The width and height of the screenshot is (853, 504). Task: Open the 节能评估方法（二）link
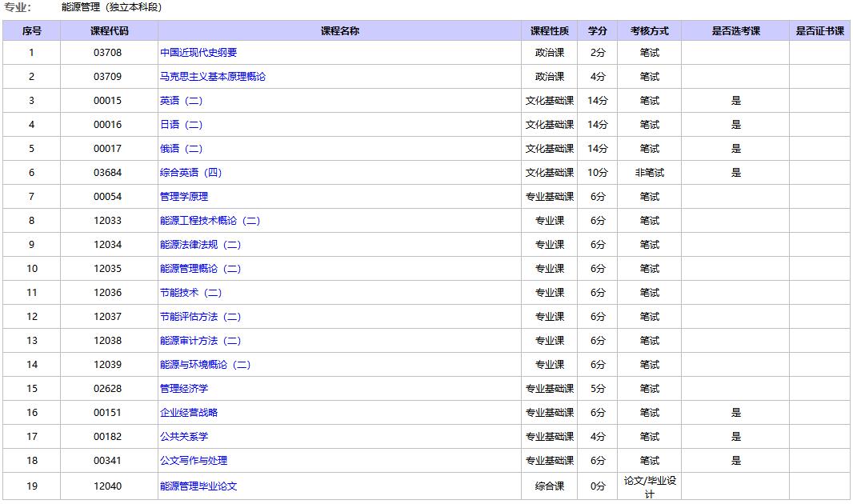(202, 316)
